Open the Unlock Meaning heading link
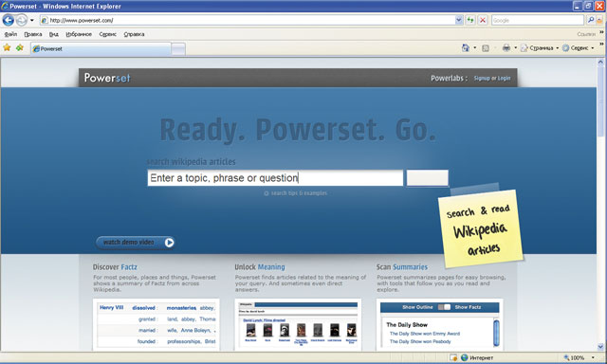This screenshot has height=364, width=607. point(260,267)
